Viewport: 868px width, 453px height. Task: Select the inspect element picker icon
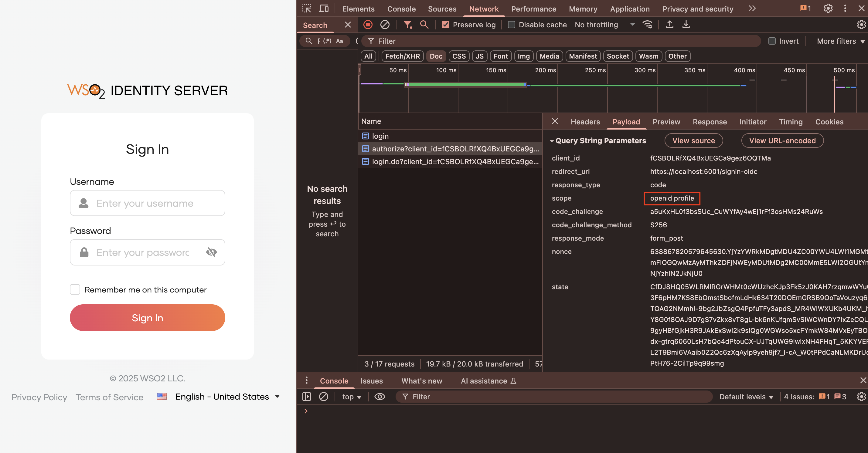coord(306,8)
